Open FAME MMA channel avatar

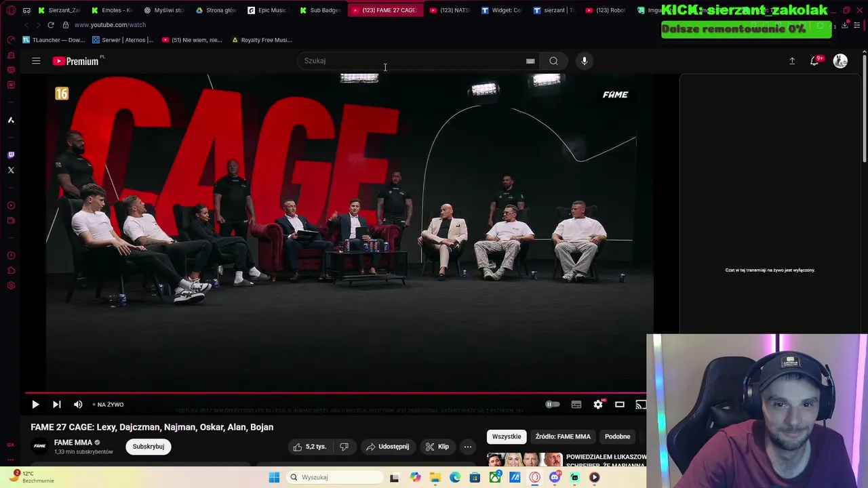[x=40, y=446]
